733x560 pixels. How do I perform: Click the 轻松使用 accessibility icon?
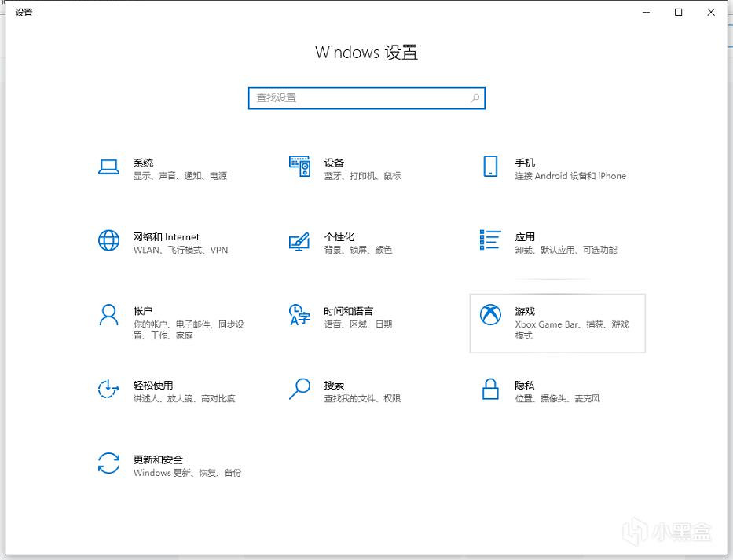[x=108, y=389]
